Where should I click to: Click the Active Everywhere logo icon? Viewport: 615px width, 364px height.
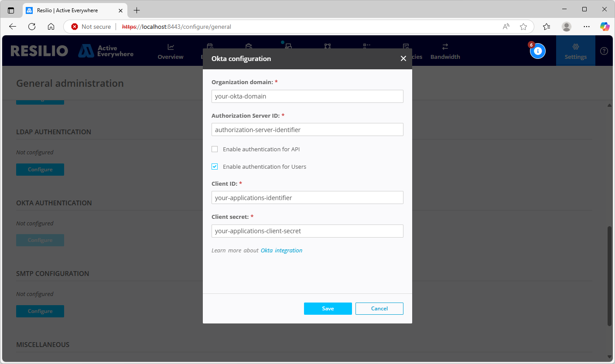tap(87, 51)
